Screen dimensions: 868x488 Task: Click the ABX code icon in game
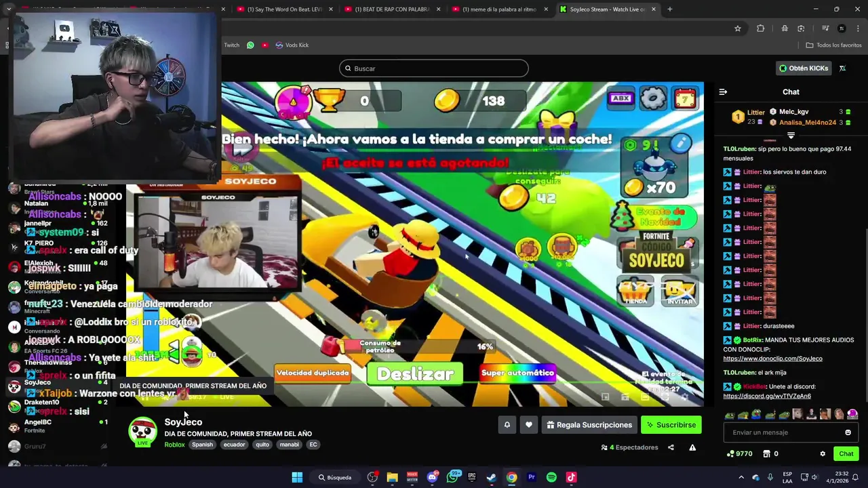pos(620,99)
